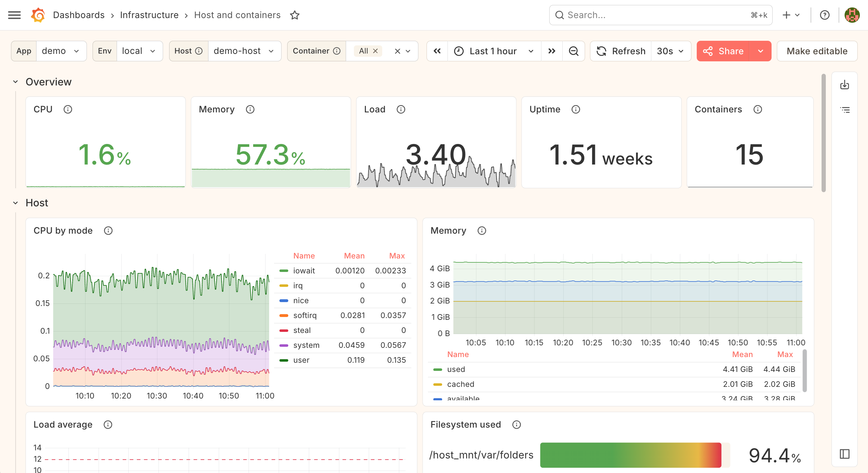Collapse the Host row
868x473 pixels.
pyautogui.click(x=16, y=203)
